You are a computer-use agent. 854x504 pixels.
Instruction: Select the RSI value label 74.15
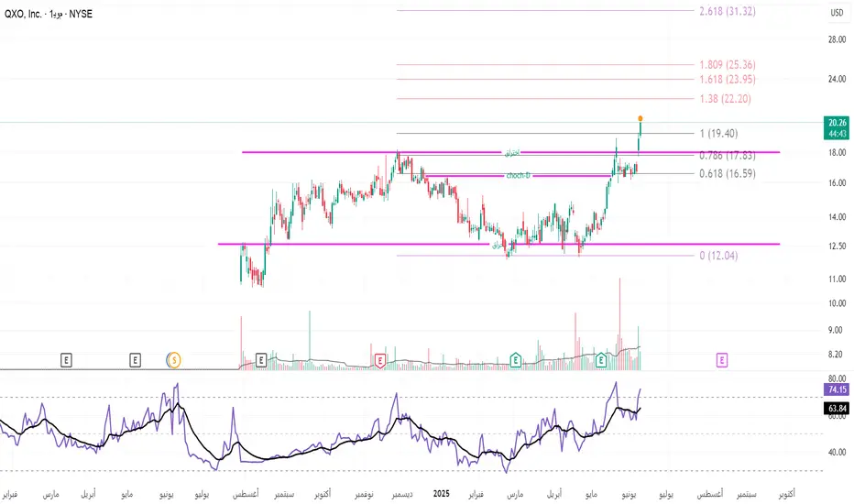pyautogui.click(x=838, y=389)
